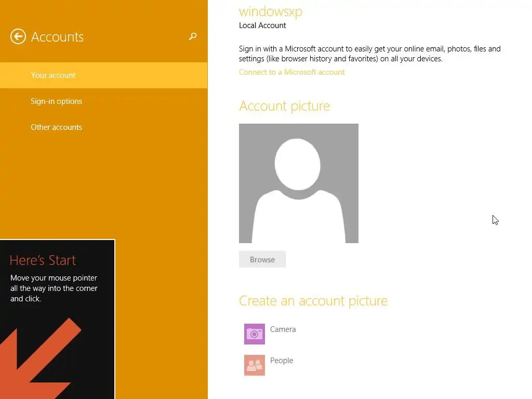Go back using the Accounts back arrow
Viewport: 532px width, 399px height.
pos(18,36)
